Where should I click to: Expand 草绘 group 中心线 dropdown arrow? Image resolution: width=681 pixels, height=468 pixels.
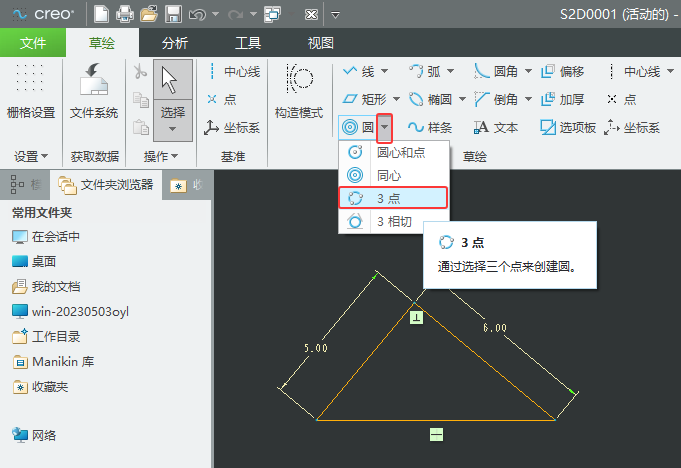tap(670, 71)
